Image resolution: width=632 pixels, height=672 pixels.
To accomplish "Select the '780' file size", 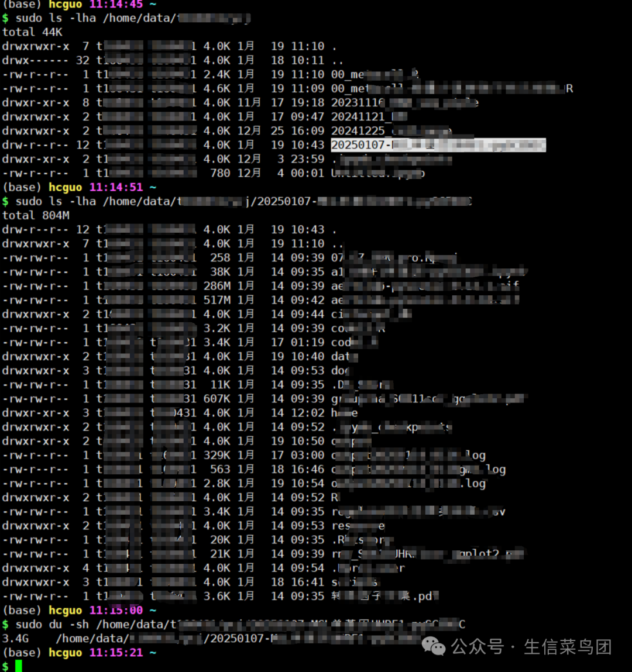I will [x=220, y=173].
